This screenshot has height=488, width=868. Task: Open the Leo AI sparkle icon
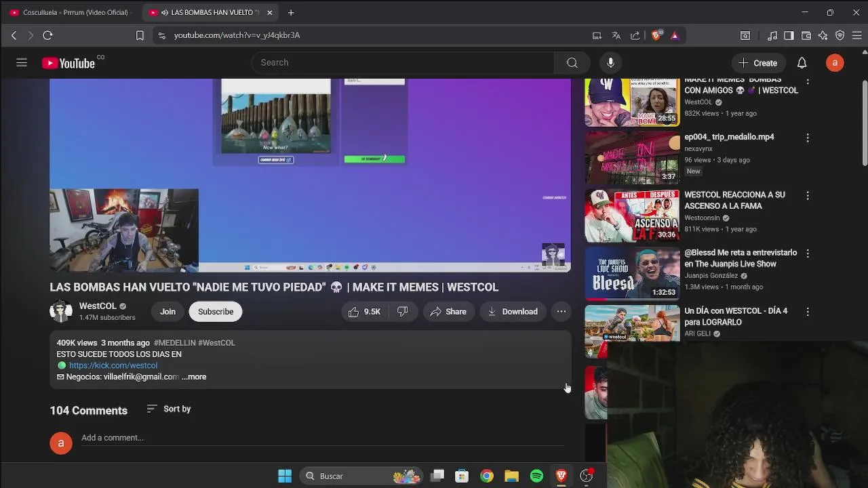[823, 35]
